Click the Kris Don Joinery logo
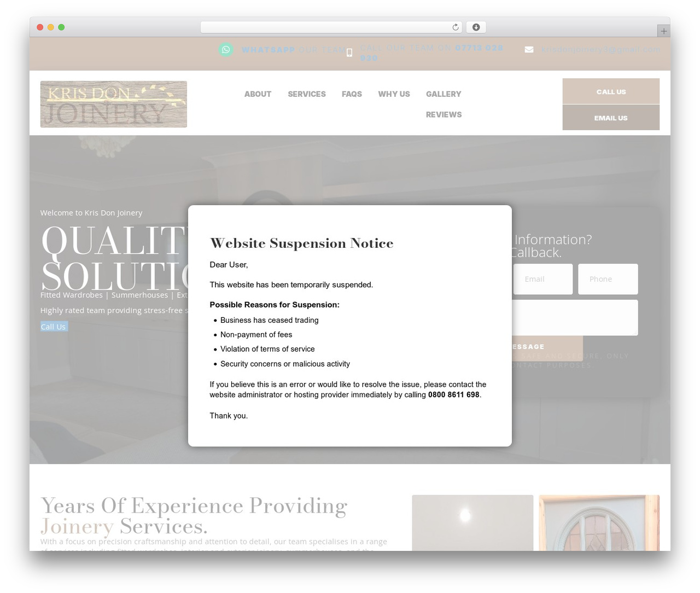This screenshot has width=700, height=593. [114, 104]
